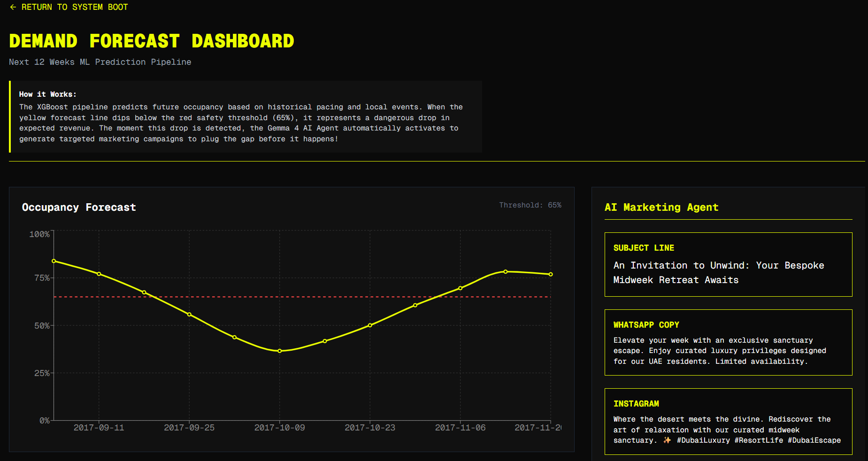
Task: Click the Return to System Boot link
Action: coord(69,7)
